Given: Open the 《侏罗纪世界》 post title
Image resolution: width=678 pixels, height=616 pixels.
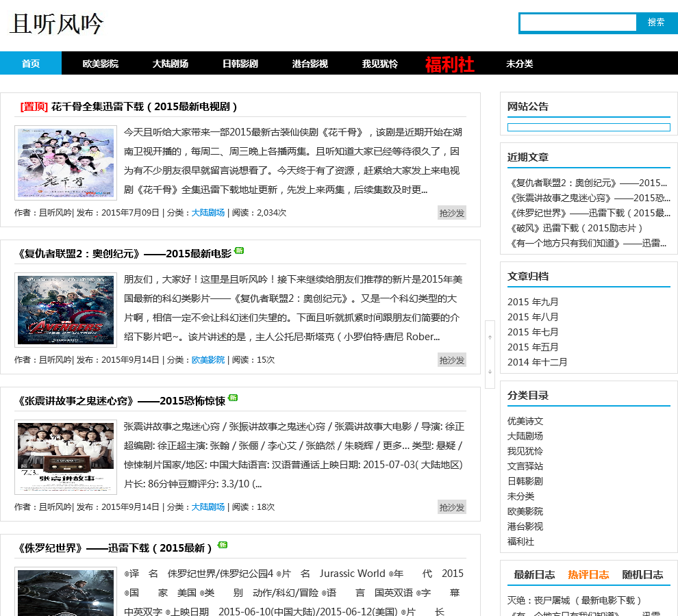Looking at the screenshot, I should click(x=114, y=548).
